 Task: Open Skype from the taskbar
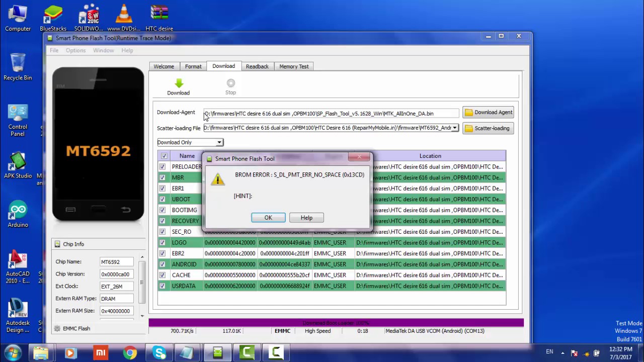point(159,353)
